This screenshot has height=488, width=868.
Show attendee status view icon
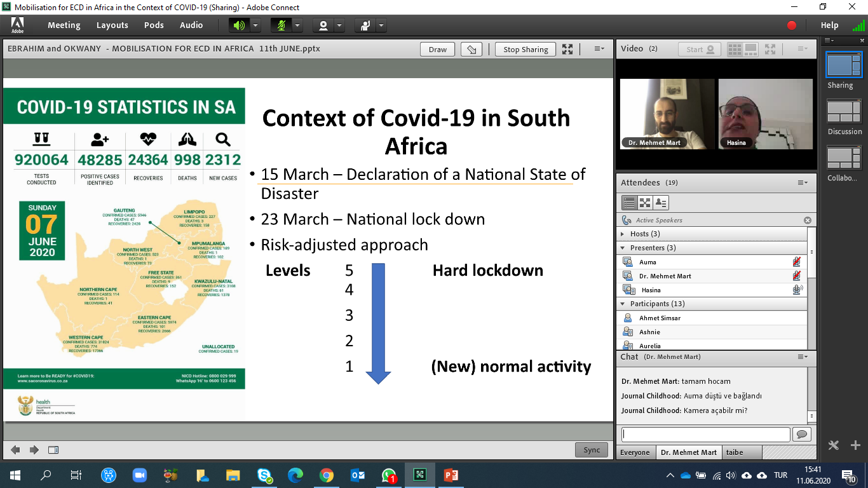661,203
